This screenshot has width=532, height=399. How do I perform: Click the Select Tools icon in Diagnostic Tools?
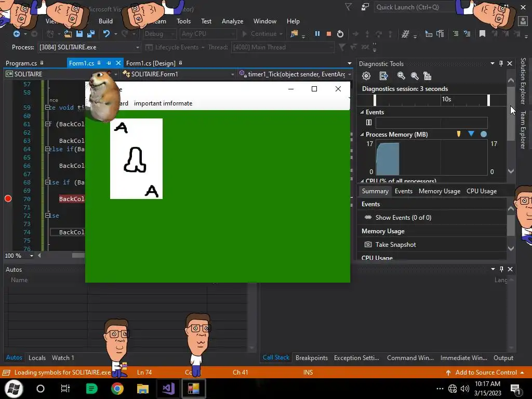[x=383, y=76]
